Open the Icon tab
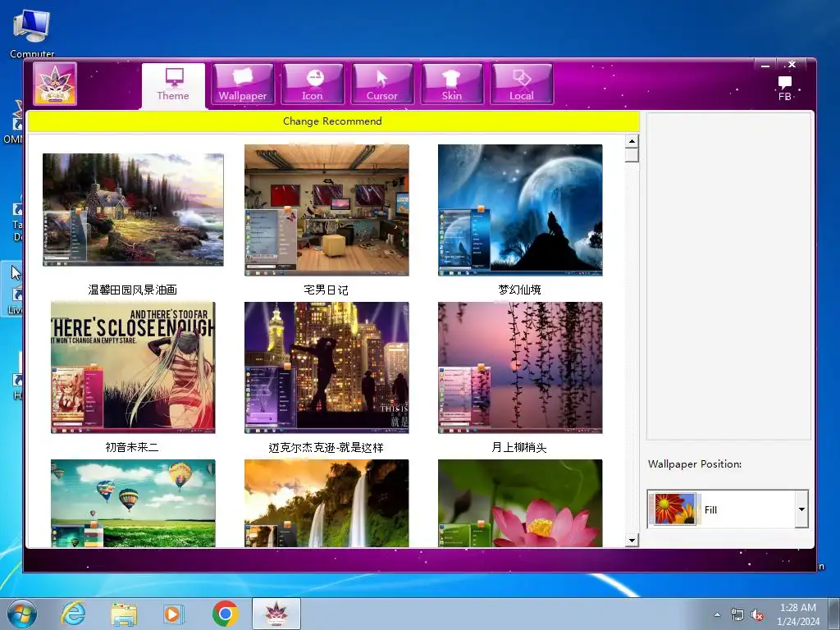Image resolution: width=840 pixels, height=630 pixels. pos(313,84)
